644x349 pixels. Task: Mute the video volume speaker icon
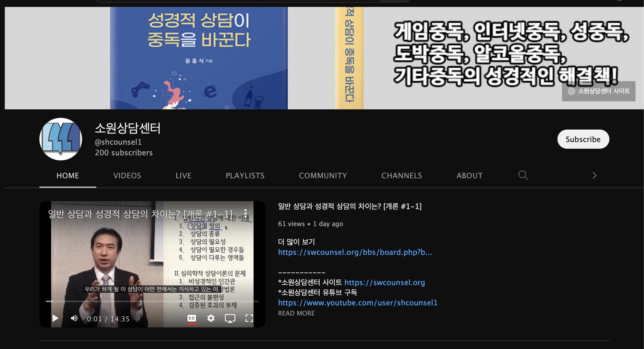pyautogui.click(x=74, y=318)
